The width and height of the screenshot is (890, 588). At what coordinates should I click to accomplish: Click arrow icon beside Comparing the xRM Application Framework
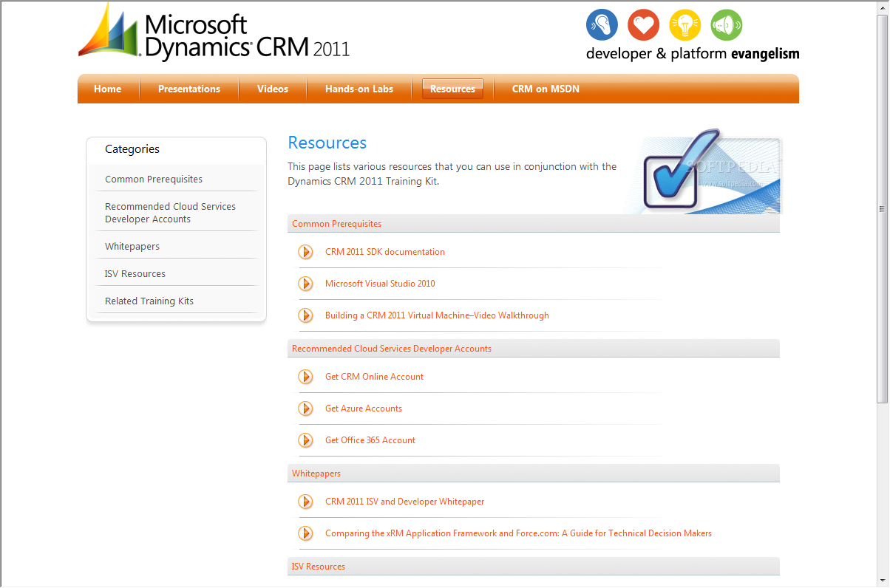click(305, 533)
